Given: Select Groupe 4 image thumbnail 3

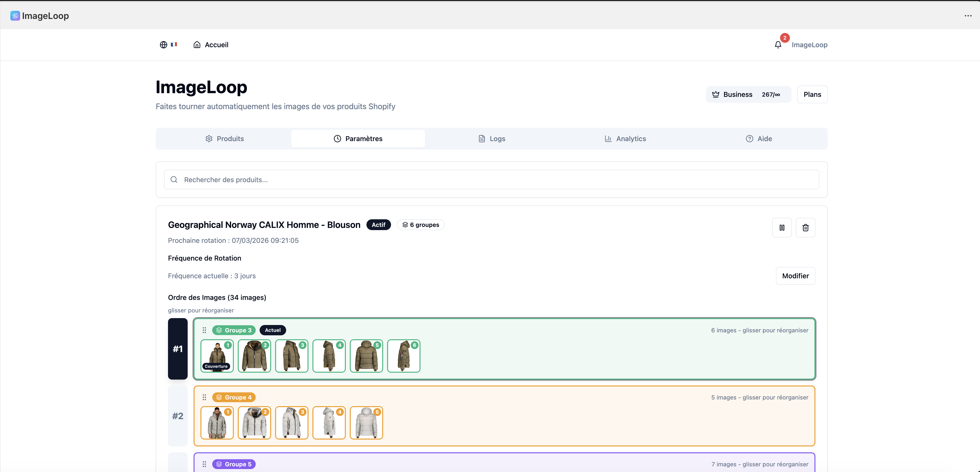Looking at the screenshot, I should 291,423.
